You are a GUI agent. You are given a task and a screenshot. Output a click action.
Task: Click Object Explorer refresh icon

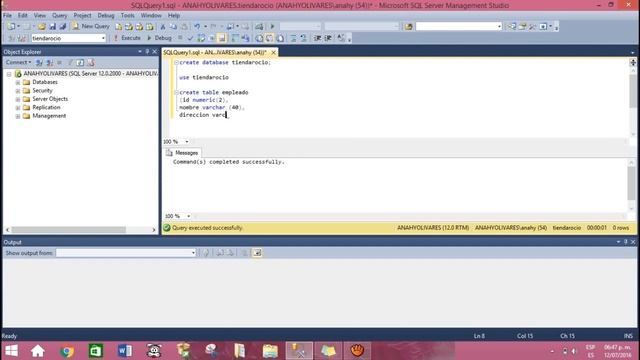pyautogui.click(x=80, y=62)
